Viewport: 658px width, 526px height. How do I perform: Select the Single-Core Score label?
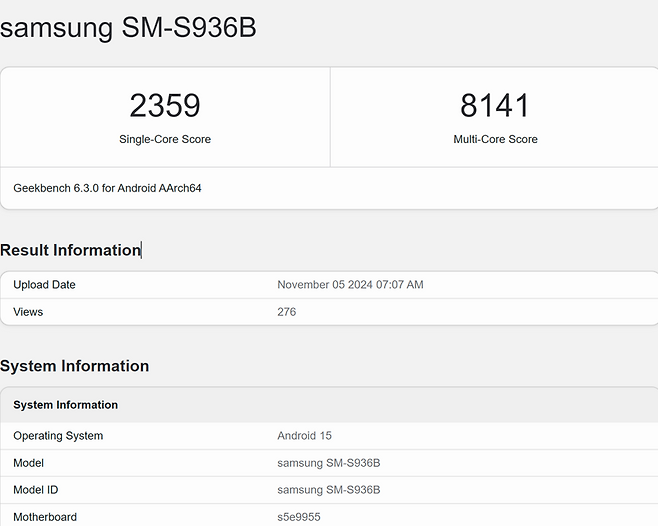[165, 139]
